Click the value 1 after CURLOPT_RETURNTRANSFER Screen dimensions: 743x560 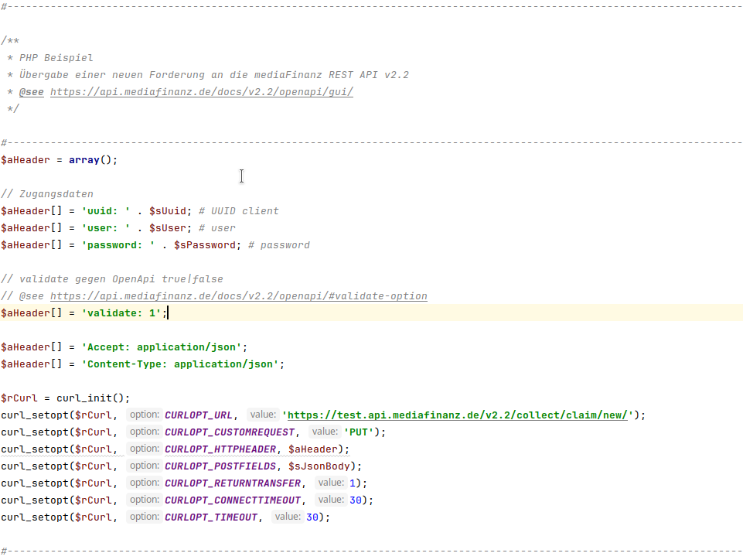tap(352, 483)
